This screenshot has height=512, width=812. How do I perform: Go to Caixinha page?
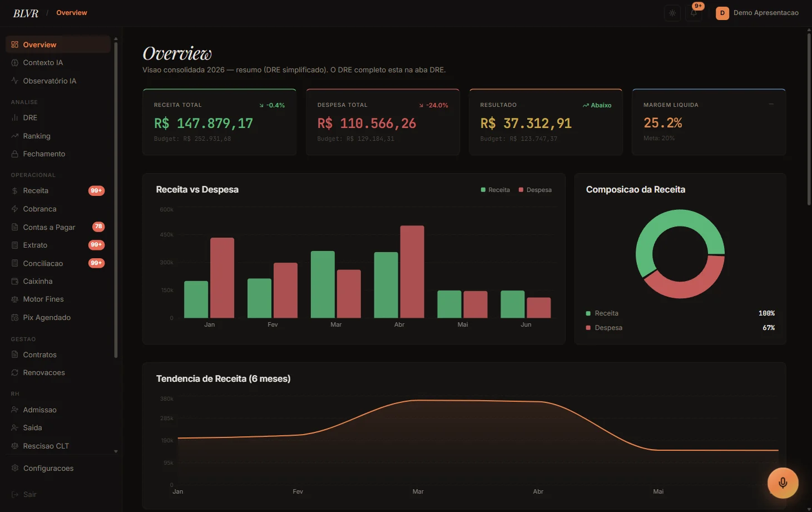tap(58, 281)
